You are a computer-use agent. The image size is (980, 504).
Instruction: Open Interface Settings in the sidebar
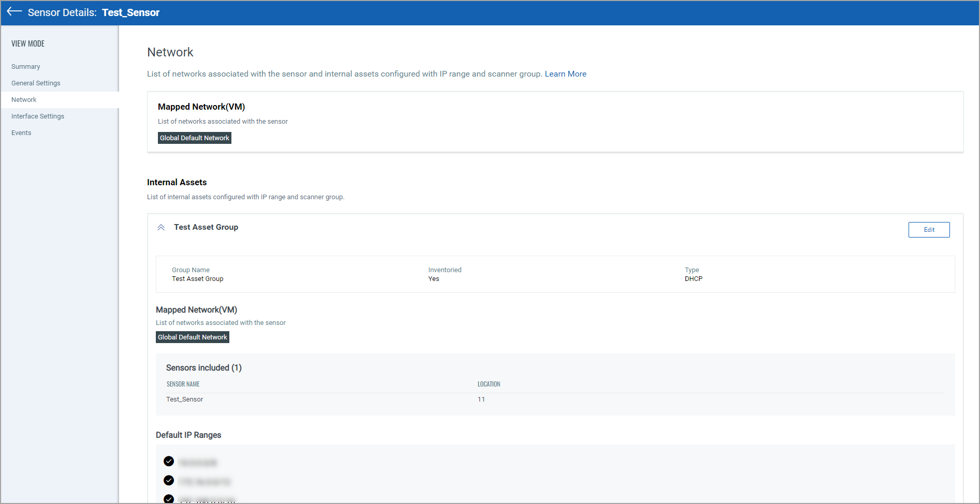point(38,116)
